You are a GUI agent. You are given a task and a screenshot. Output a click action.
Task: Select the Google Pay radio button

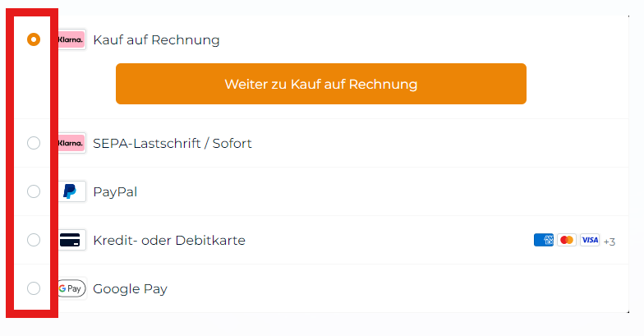point(34,288)
